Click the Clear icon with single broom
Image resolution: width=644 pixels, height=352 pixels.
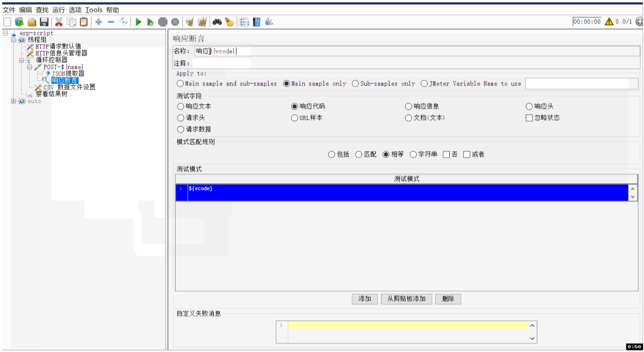click(x=190, y=22)
